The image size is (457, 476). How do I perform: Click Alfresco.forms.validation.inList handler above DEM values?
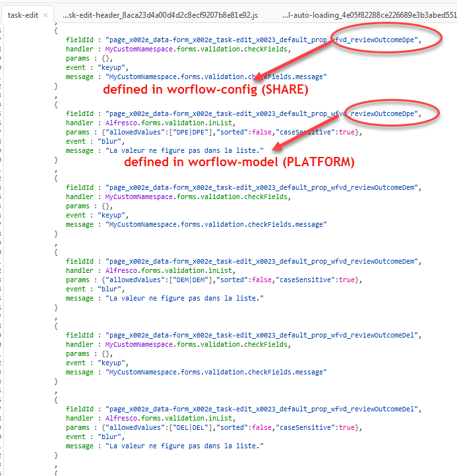(x=169, y=270)
